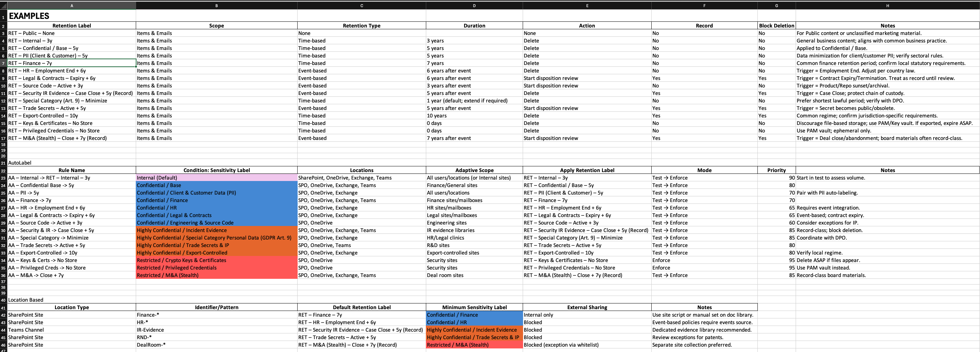Select the 'Teams Channel' location type cell
This screenshot has height=352, width=980.
tap(71, 330)
